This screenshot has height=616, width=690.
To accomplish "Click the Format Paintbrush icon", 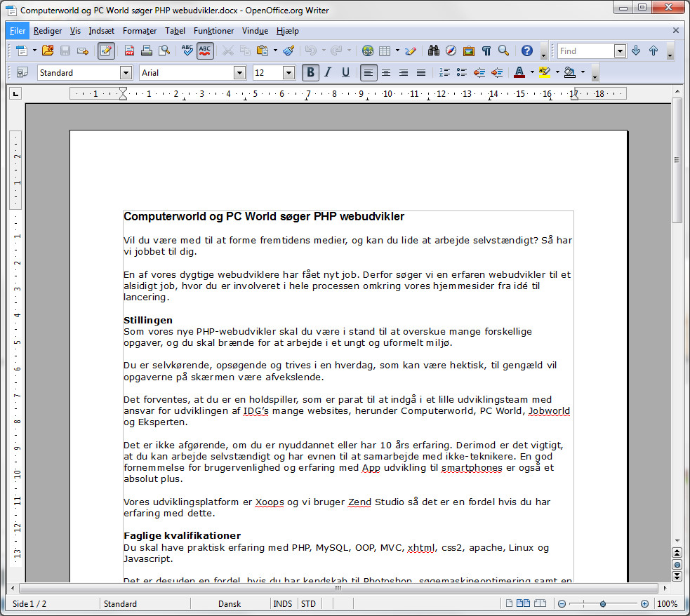I will point(289,51).
